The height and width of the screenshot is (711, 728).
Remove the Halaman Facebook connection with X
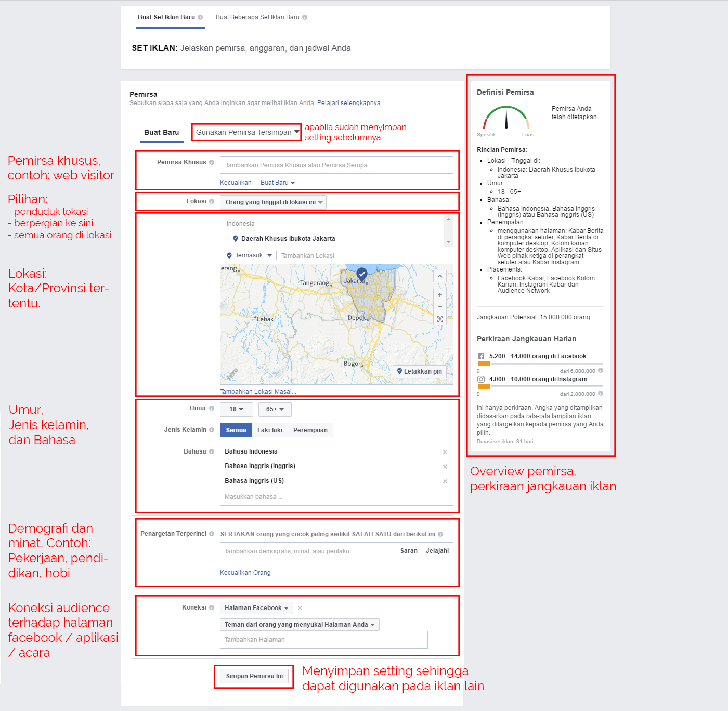pos(300,608)
